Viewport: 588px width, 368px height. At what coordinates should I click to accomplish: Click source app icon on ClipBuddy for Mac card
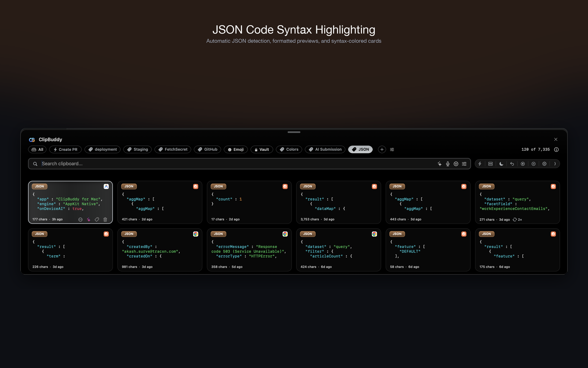[x=106, y=186]
